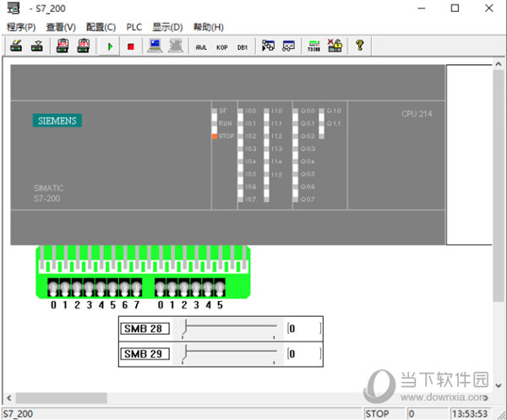Viewport: 507px width, 420px height.
Task: Stop simulation with red square button
Action: tap(131, 46)
